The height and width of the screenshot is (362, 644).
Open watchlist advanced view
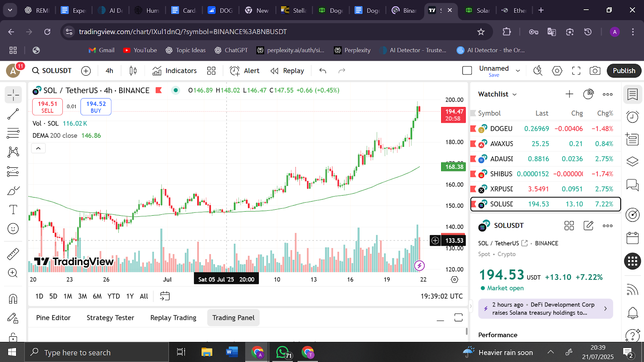588,94
